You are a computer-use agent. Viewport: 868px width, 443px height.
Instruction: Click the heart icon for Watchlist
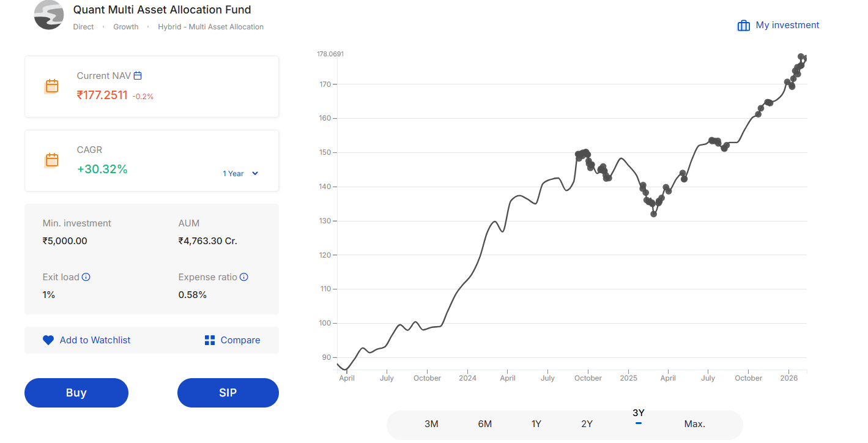[x=48, y=340]
